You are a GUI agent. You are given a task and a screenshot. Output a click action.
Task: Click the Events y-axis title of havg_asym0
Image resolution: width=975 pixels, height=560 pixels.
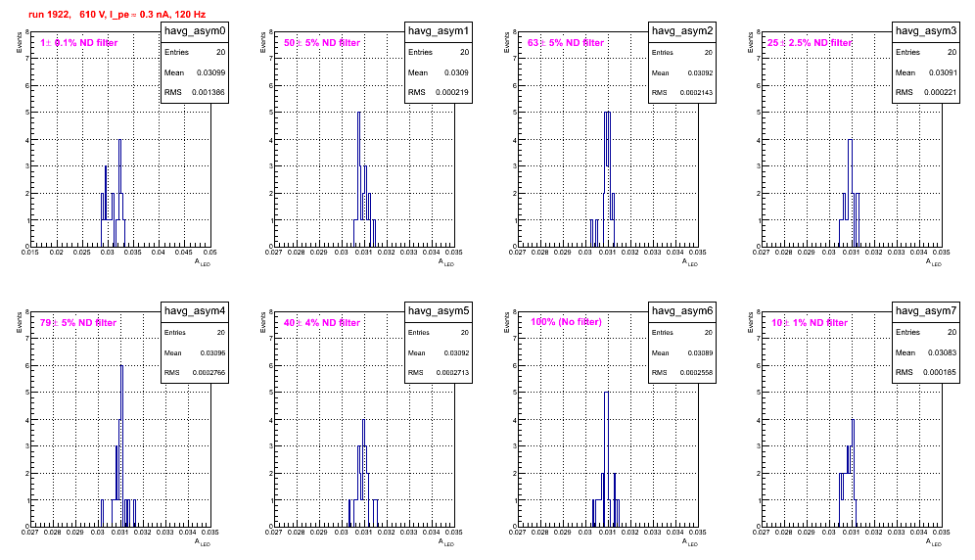point(19,42)
